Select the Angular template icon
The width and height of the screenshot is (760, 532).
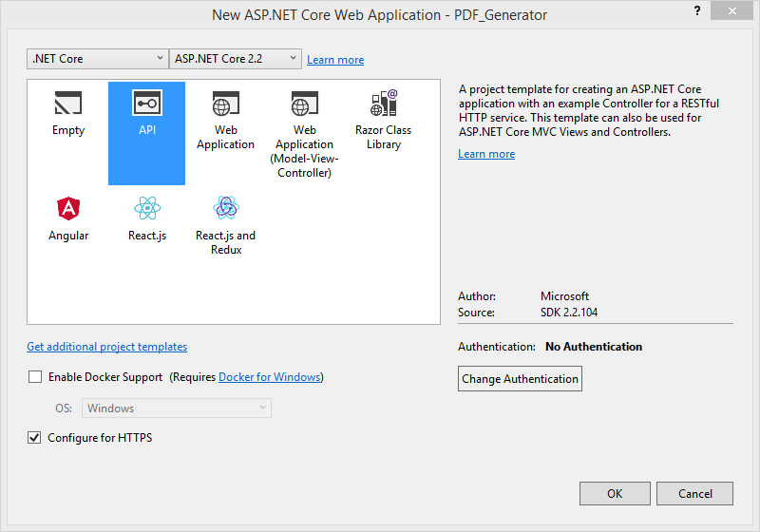(x=68, y=208)
